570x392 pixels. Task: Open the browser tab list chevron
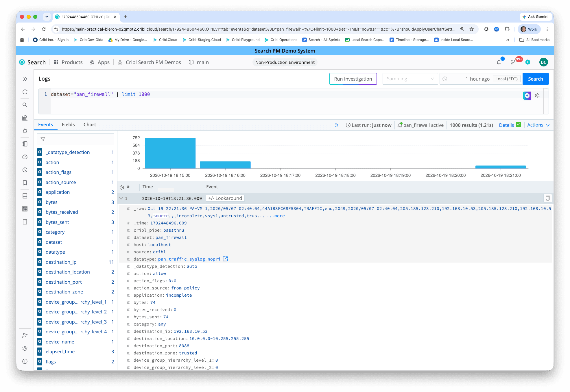pyautogui.click(x=47, y=17)
